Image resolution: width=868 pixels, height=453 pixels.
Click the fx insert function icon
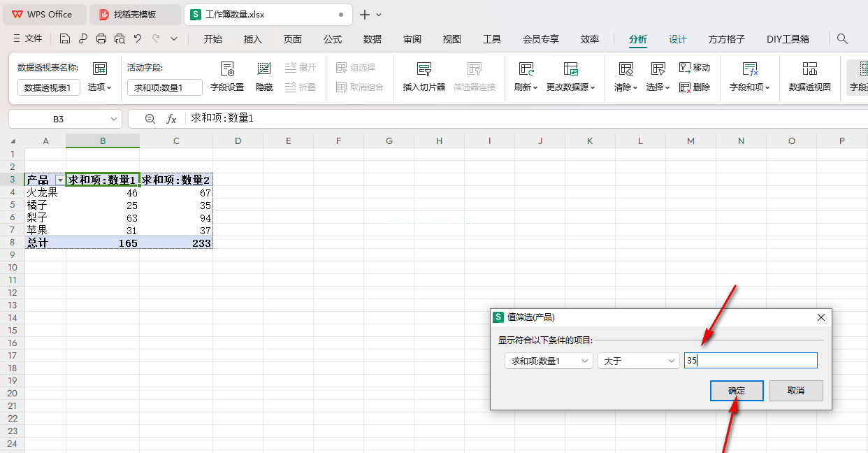[171, 119]
